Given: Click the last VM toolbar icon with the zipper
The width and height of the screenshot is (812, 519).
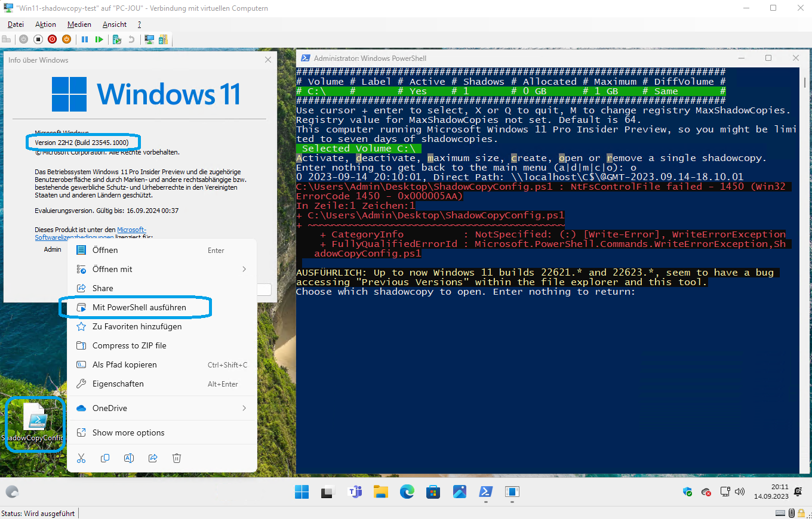Looking at the screenshot, I should click(163, 39).
